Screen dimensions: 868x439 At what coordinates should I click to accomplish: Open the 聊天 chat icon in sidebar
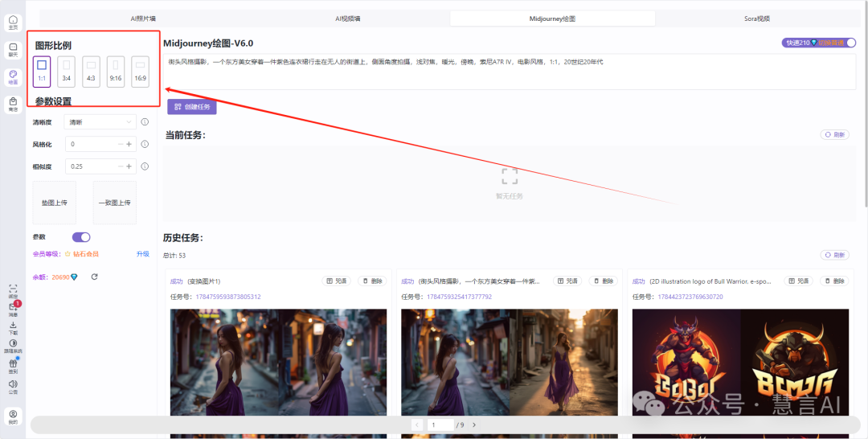[x=13, y=49]
